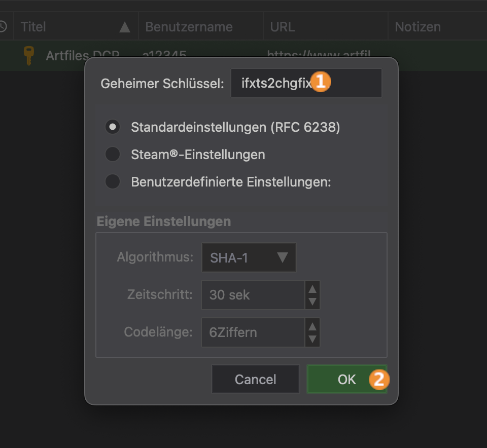487x448 pixels.
Task: Click the Zeitschritt 30 sek field
Action: point(253,295)
